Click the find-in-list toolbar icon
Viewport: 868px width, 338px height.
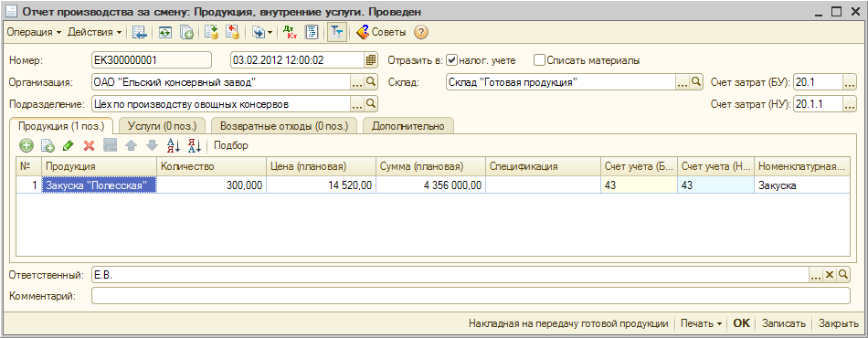coord(140,33)
